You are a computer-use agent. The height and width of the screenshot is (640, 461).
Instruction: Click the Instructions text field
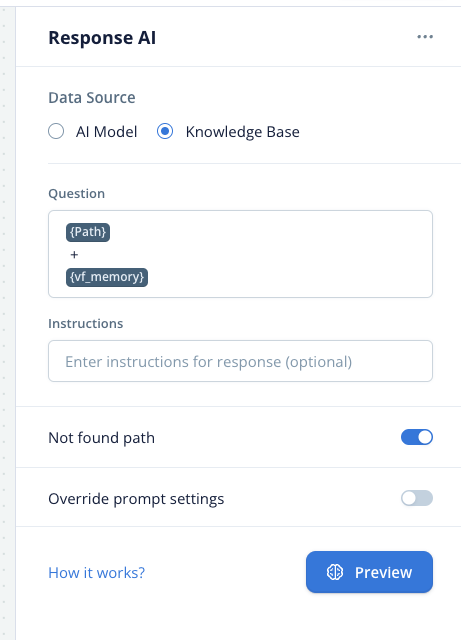[x=241, y=361]
